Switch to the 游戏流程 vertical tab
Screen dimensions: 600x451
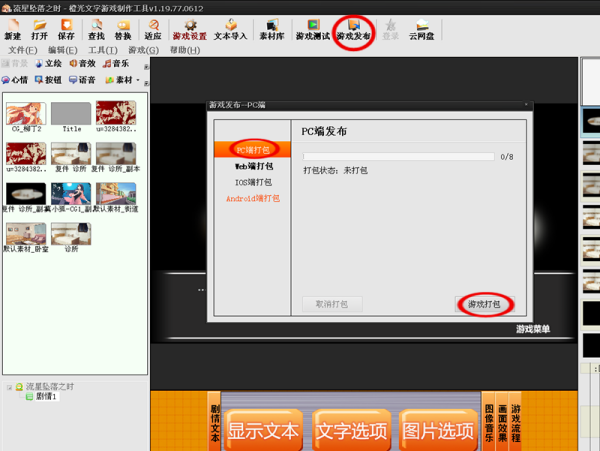coord(515,423)
